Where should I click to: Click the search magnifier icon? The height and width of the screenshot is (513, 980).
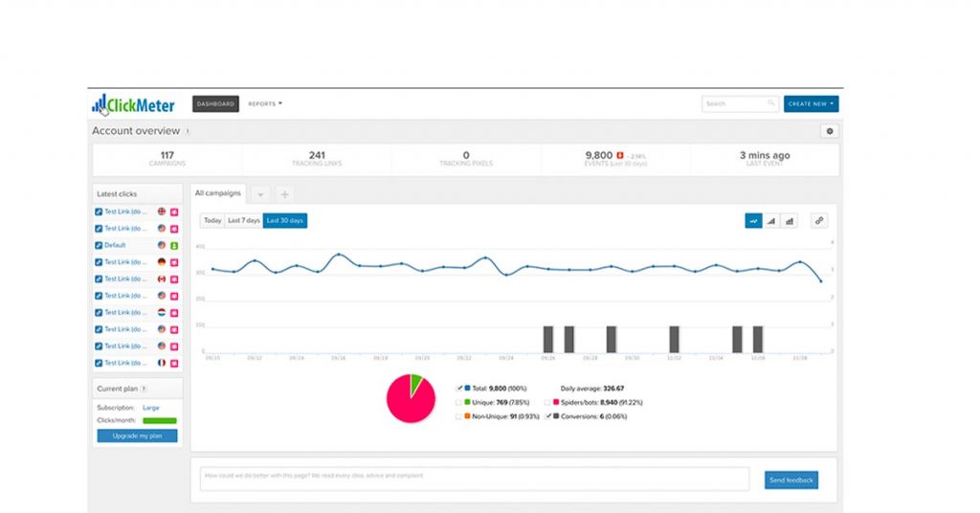coord(771,103)
